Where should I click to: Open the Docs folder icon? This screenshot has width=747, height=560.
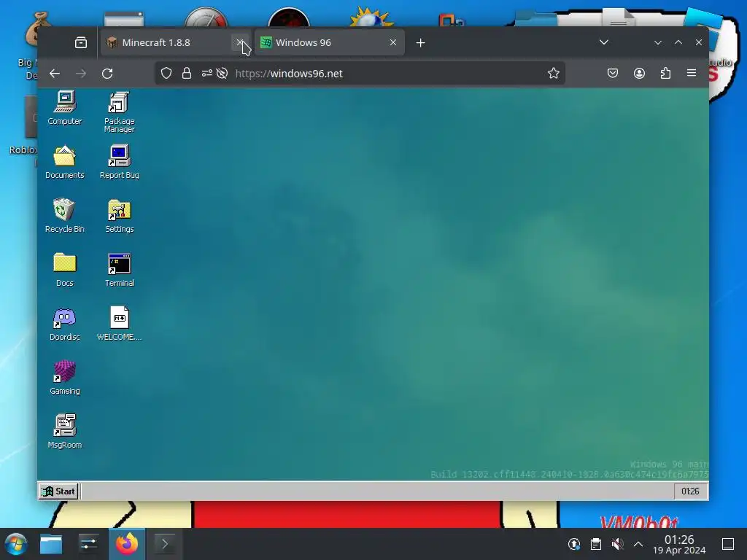tap(65, 270)
